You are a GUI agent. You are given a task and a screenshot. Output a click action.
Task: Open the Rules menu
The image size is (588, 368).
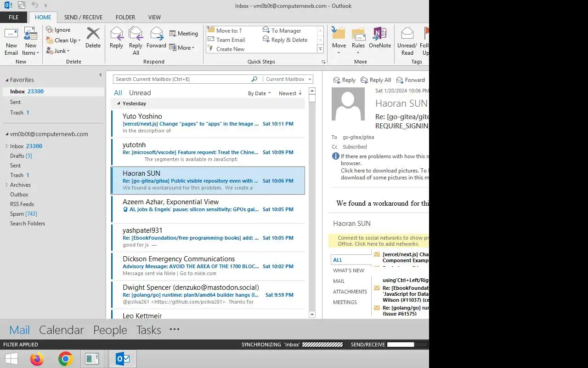[x=358, y=41]
